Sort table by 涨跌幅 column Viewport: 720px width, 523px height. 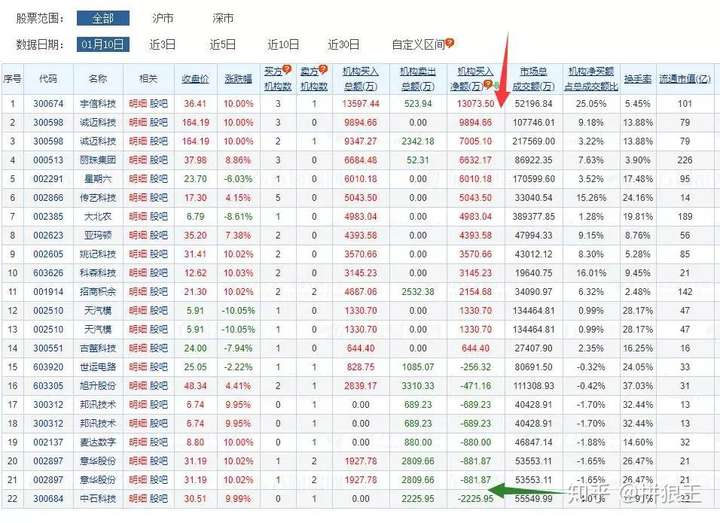(x=238, y=79)
